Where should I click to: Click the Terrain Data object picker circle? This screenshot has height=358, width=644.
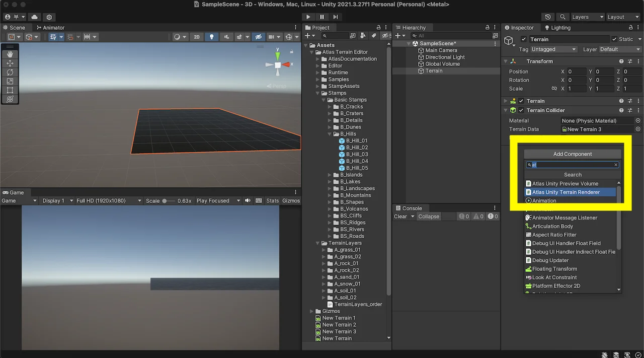638,129
